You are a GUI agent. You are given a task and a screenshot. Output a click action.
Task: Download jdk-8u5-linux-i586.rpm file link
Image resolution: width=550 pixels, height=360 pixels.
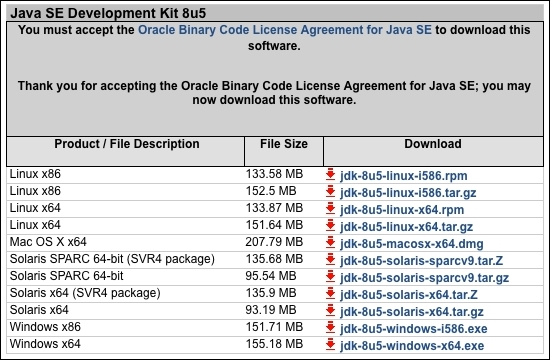click(x=403, y=175)
